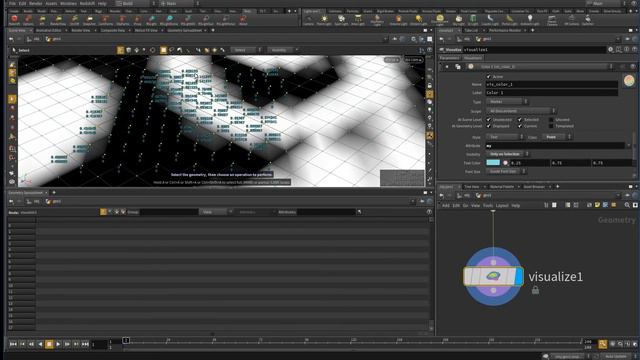Click the Volume Light shelf tool
Screen dimensions: 640x360
coord(398,20)
